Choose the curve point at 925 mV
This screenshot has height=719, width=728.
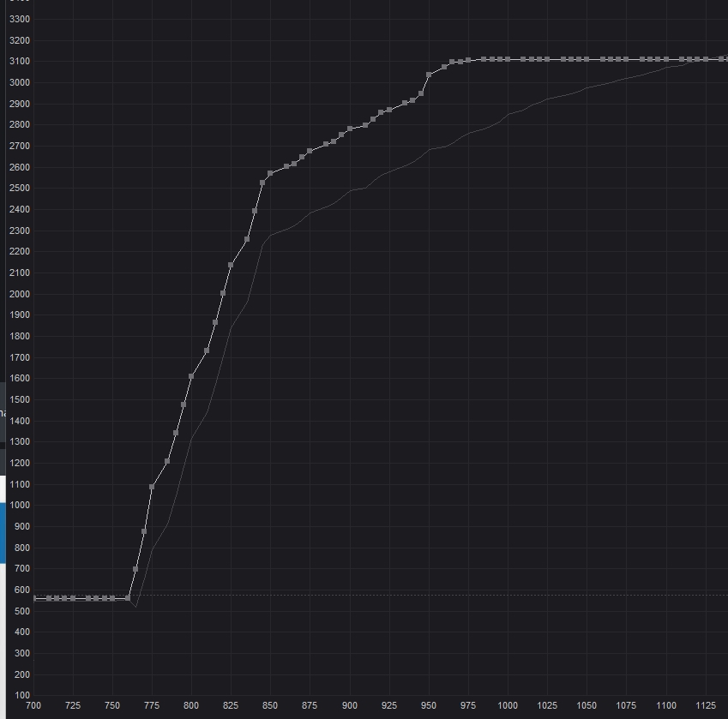coord(389,110)
